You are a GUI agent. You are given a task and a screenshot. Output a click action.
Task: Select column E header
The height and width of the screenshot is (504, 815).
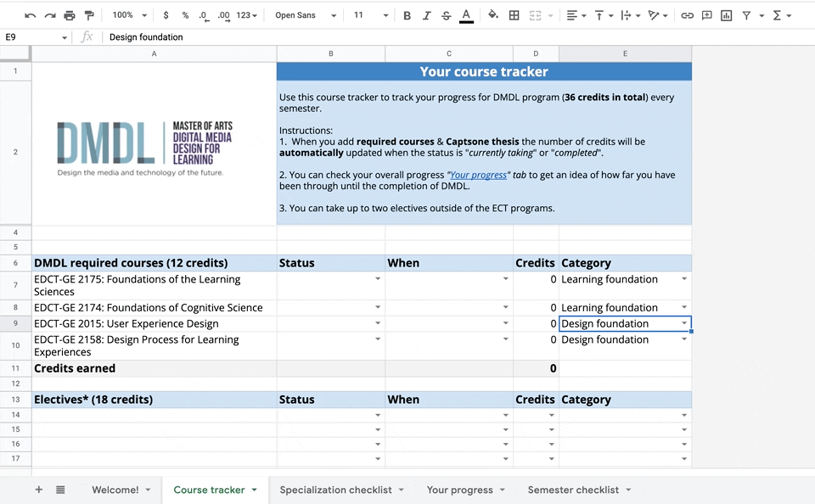tap(626, 53)
